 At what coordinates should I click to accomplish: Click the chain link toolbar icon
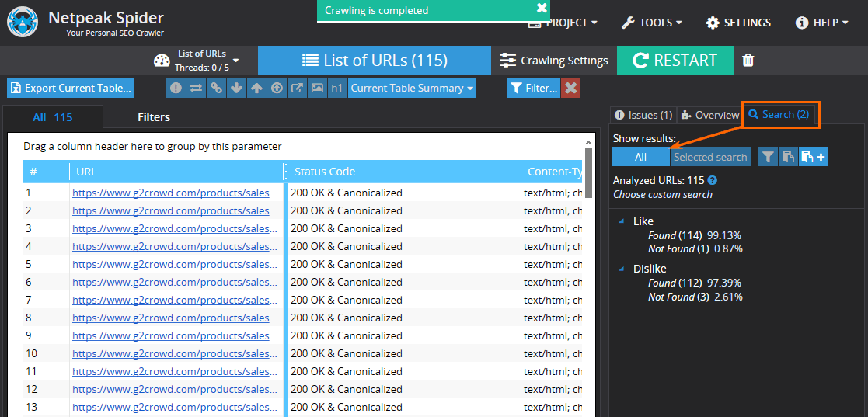coord(216,89)
